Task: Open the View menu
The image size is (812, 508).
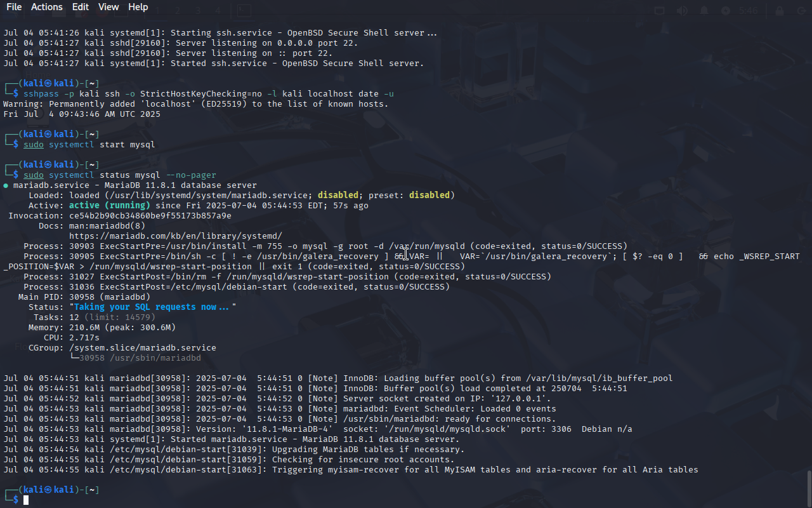Action: (108, 7)
